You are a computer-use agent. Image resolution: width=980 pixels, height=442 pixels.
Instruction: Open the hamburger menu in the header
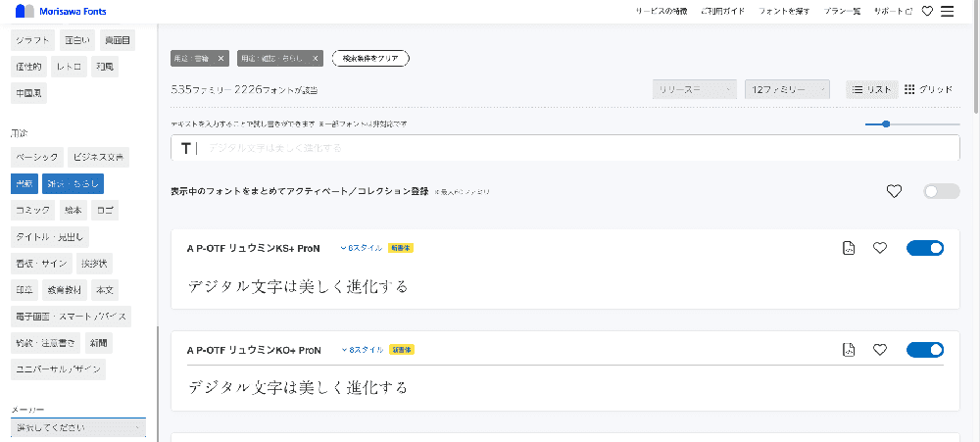(x=947, y=12)
